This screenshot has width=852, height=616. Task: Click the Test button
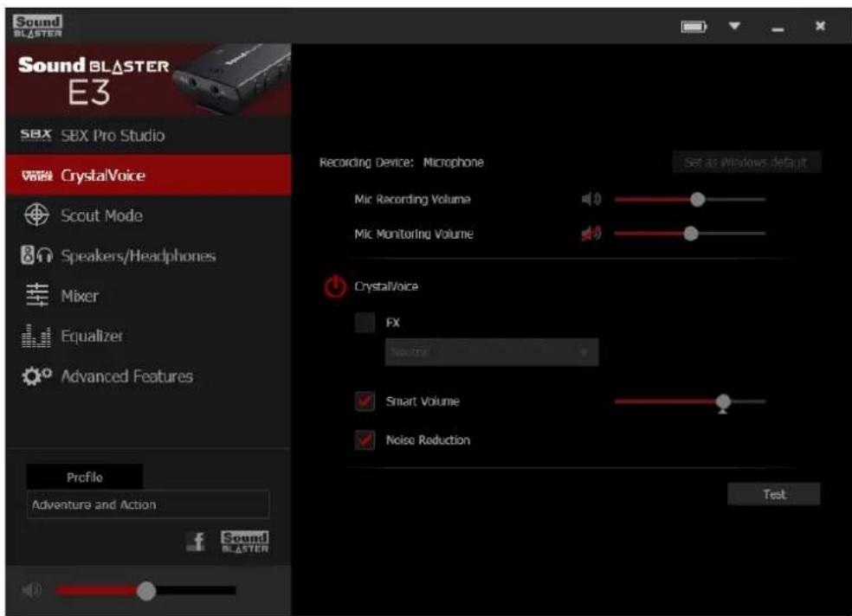tap(774, 494)
